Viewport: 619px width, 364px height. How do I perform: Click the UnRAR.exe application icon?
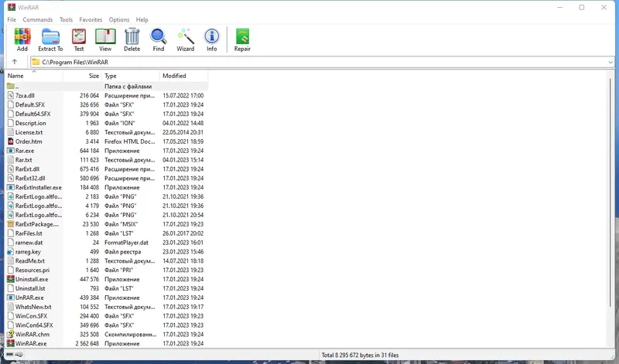(x=11, y=298)
